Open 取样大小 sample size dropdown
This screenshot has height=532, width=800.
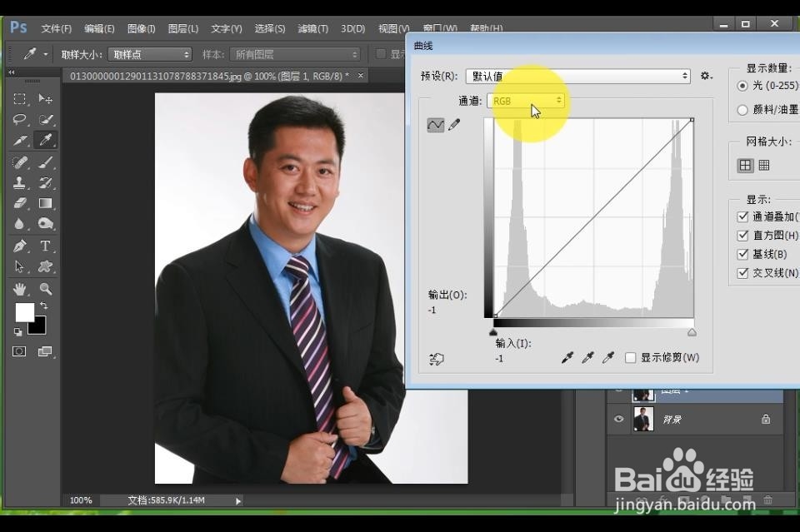[150, 54]
